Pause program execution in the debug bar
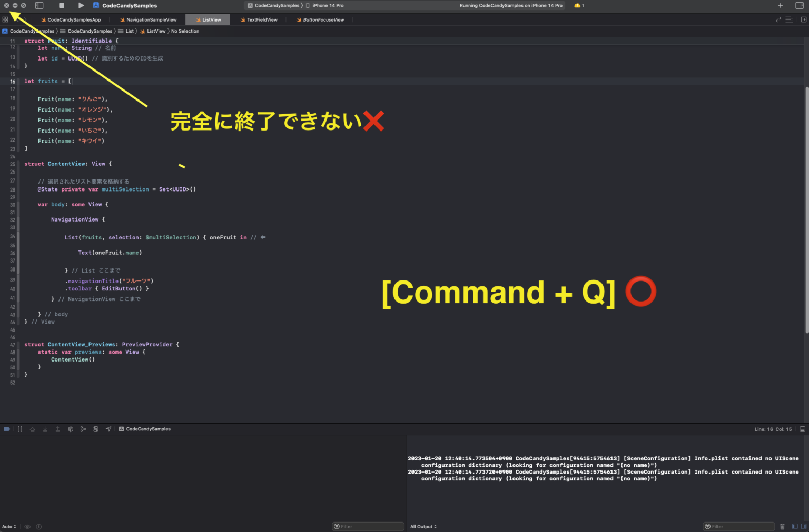The height and width of the screenshot is (532, 809). coord(19,429)
